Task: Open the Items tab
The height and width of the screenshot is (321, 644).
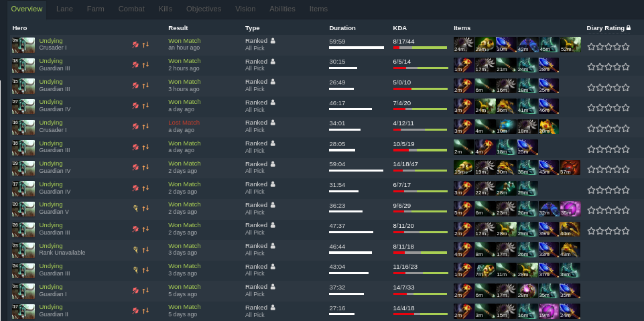Action: tap(318, 9)
